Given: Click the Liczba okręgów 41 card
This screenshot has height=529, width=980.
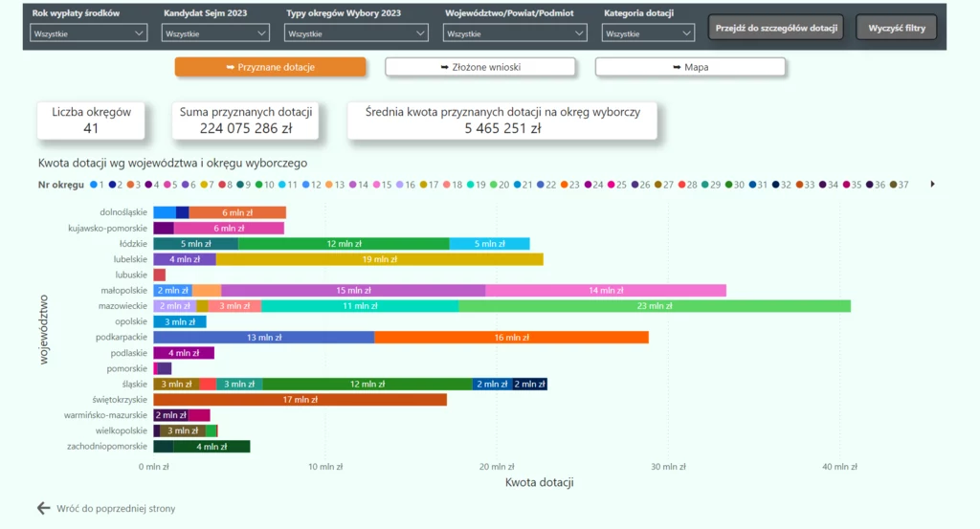Looking at the screenshot, I should (91, 121).
